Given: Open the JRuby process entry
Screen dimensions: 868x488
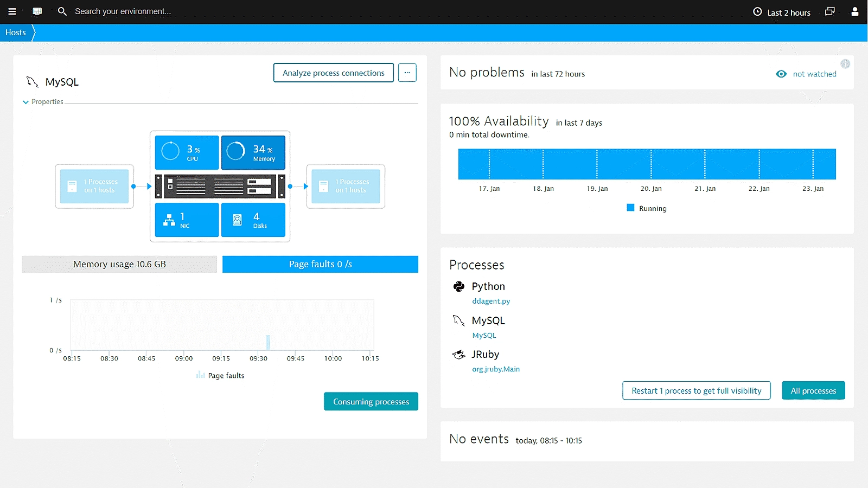Looking at the screenshot, I should [x=486, y=354].
